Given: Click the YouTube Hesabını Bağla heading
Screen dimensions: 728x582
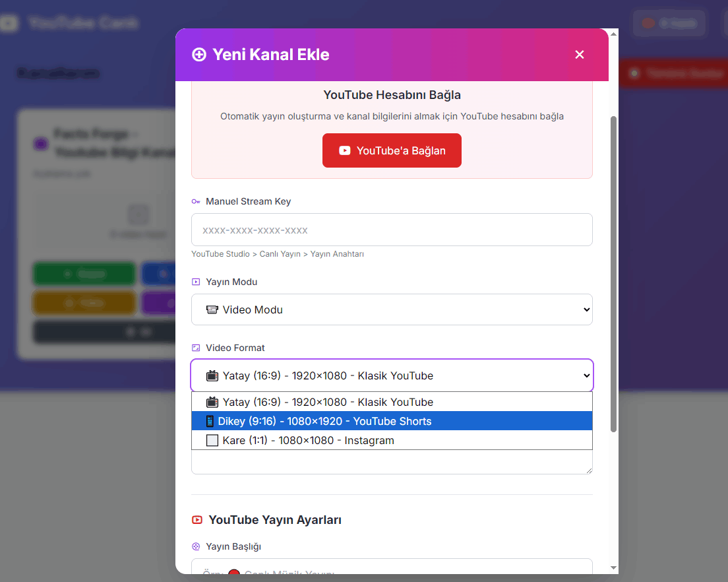Looking at the screenshot, I should 392,95.
